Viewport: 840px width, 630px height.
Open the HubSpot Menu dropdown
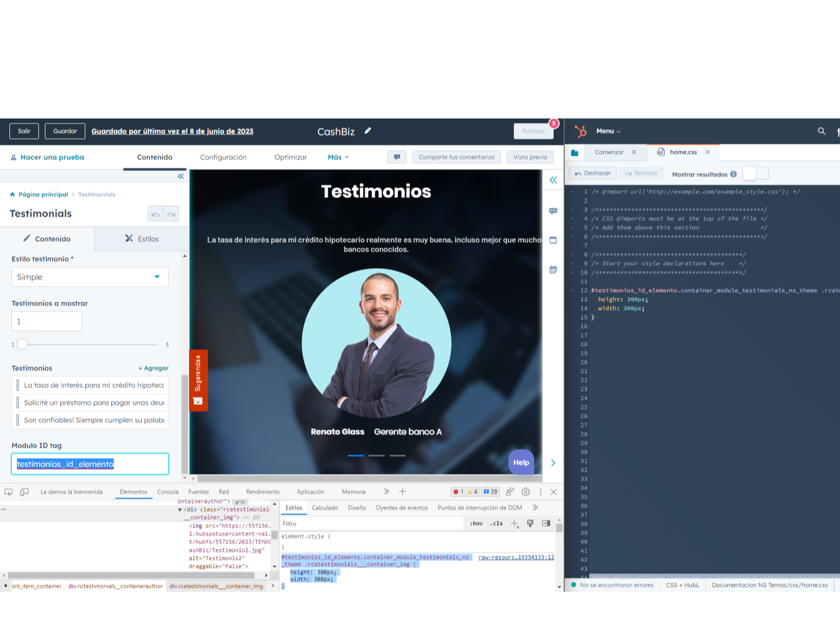pyautogui.click(x=608, y=131)
